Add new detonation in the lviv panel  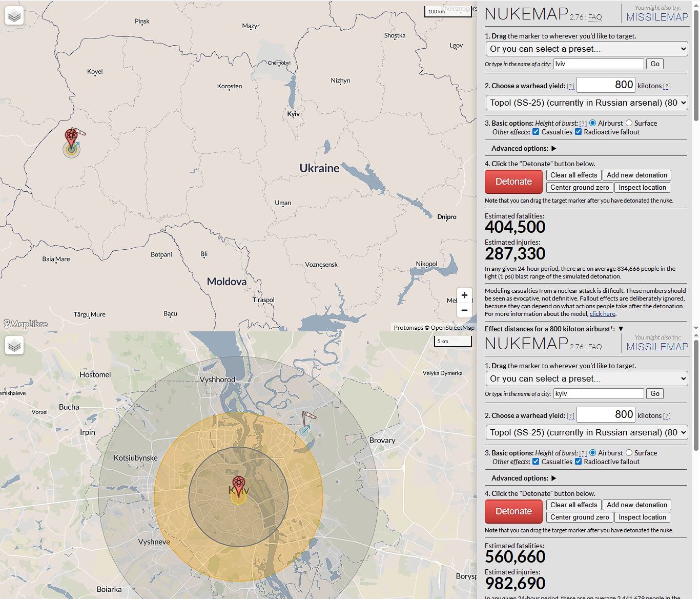[x=637, y=175]
